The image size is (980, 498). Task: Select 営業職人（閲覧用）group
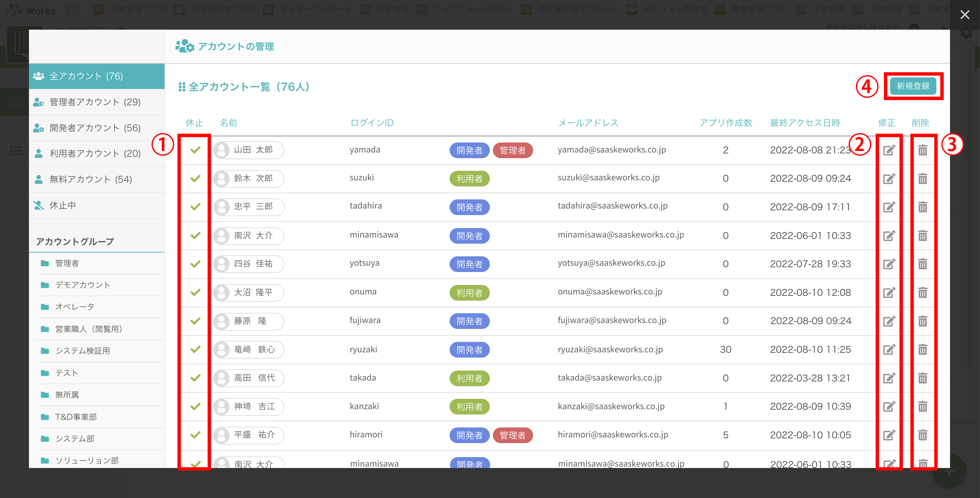pos(100,329)
